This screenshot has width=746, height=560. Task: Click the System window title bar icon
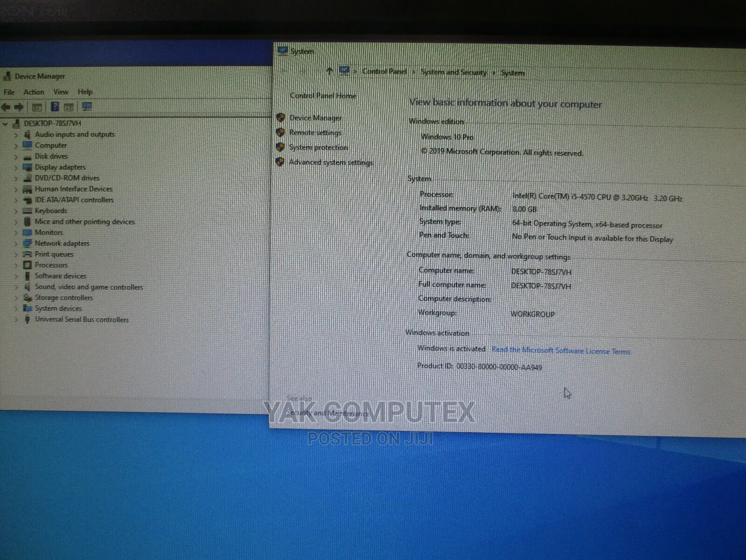[x=282, y=50]
